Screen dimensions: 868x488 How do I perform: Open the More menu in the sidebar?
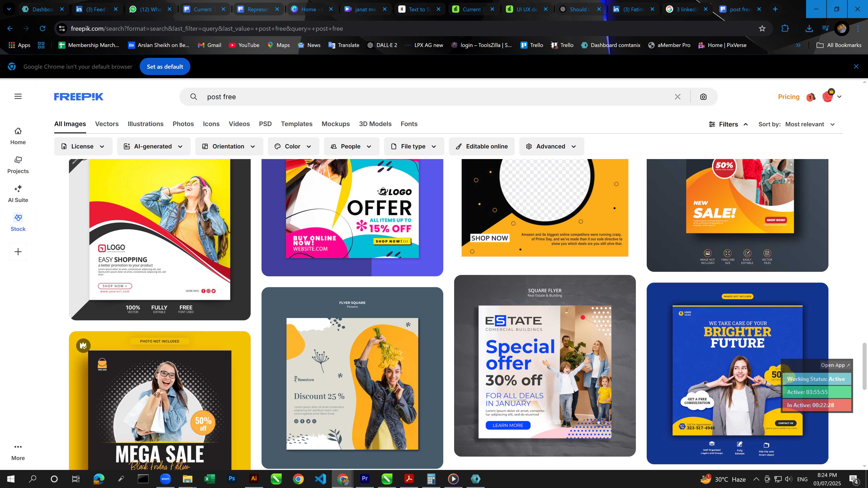[18, 452]
